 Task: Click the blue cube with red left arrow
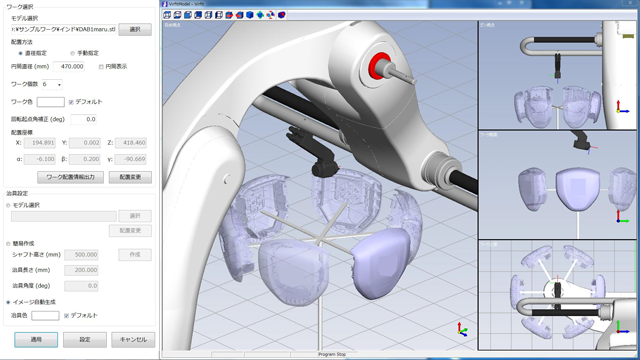point(239,15)
